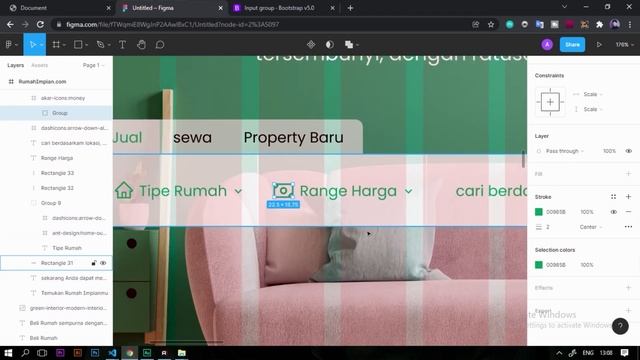Toggle stroke visibility eye icon
Viewport: 640px width, 360px height.
(x=613, y=212)
